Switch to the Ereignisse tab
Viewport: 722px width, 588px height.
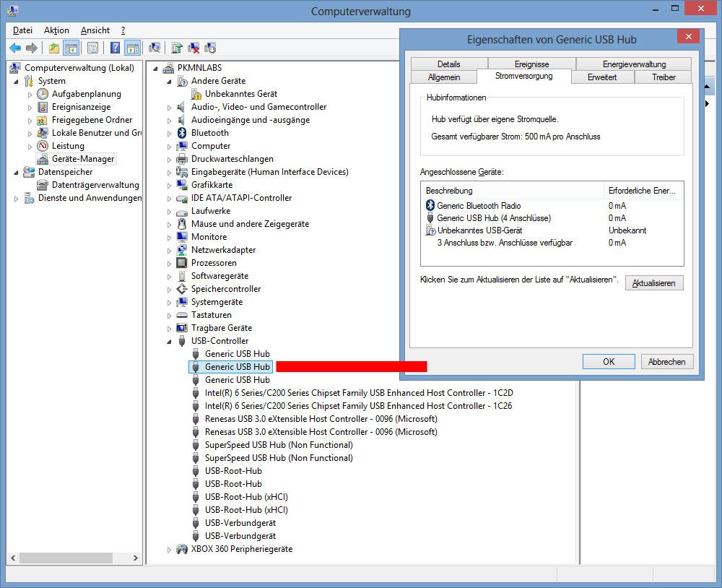point(531,64)
